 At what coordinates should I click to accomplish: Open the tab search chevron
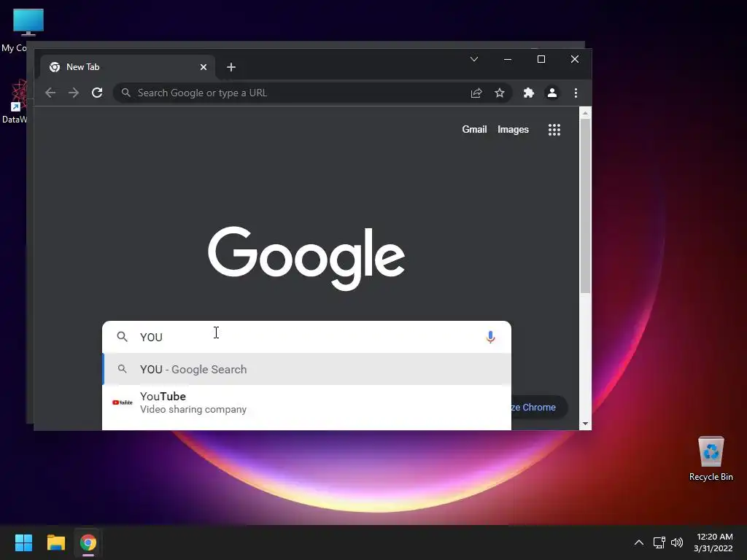click(474, 59)
